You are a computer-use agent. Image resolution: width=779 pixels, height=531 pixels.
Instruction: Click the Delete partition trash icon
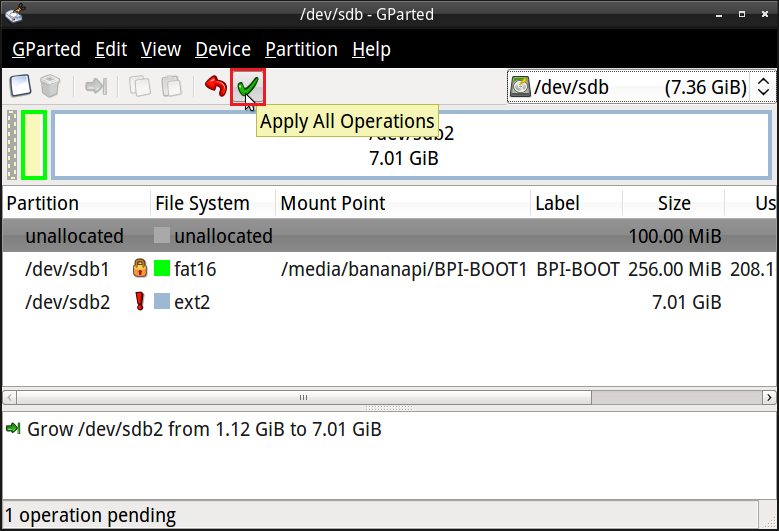click(x=50, y=87)
